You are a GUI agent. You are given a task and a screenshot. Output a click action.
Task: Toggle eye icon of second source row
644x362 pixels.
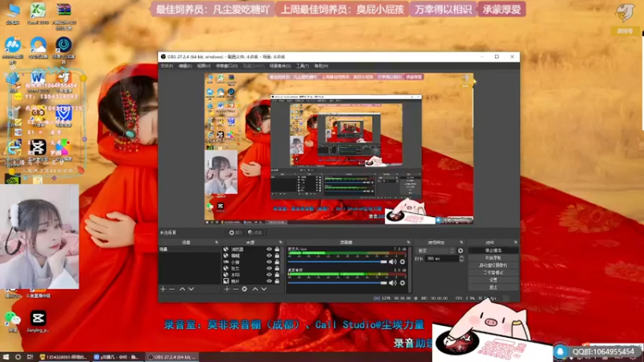269,255
